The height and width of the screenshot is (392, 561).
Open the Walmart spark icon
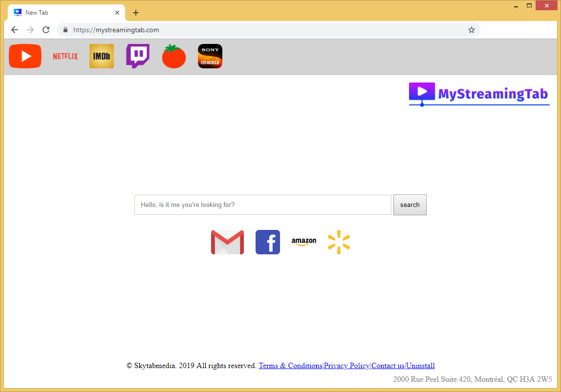(x=339, y=242)
